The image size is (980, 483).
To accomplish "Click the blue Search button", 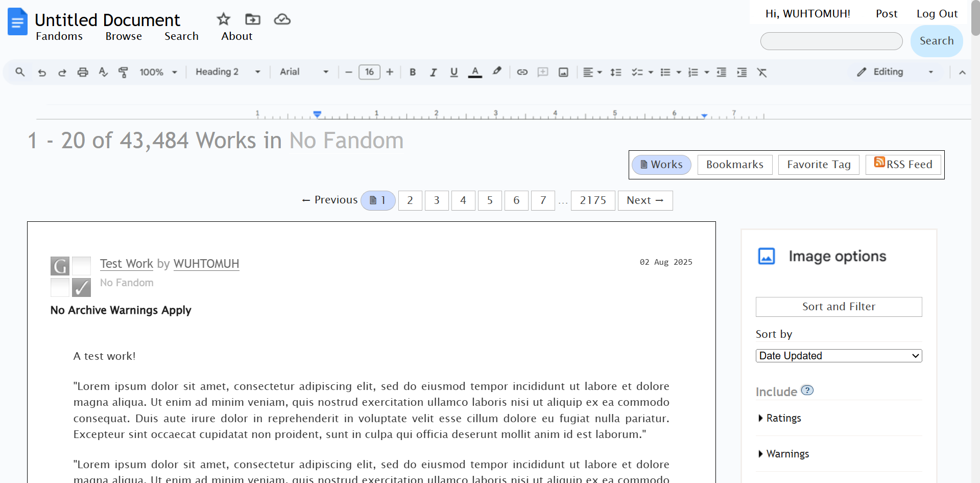I will coord(937,41).
